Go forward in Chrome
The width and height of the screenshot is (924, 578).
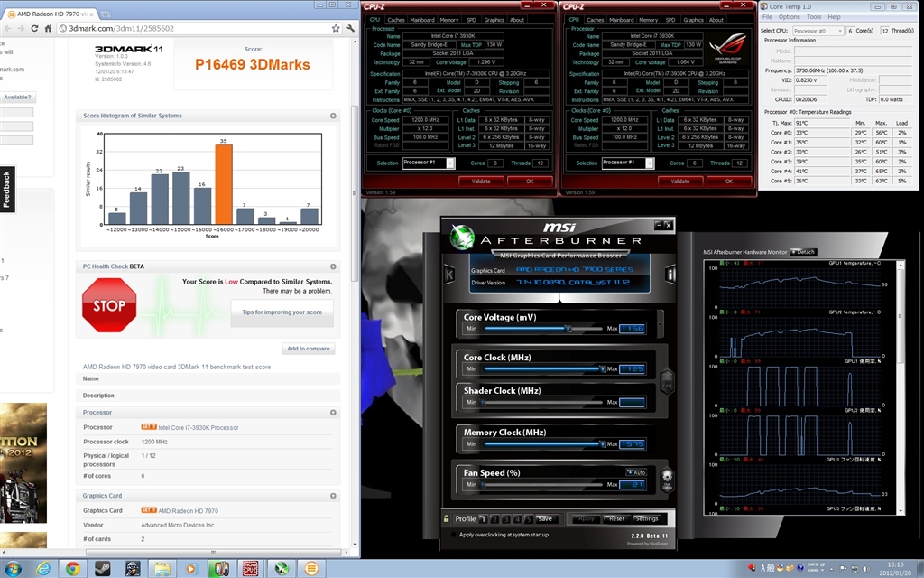(21, 28)
